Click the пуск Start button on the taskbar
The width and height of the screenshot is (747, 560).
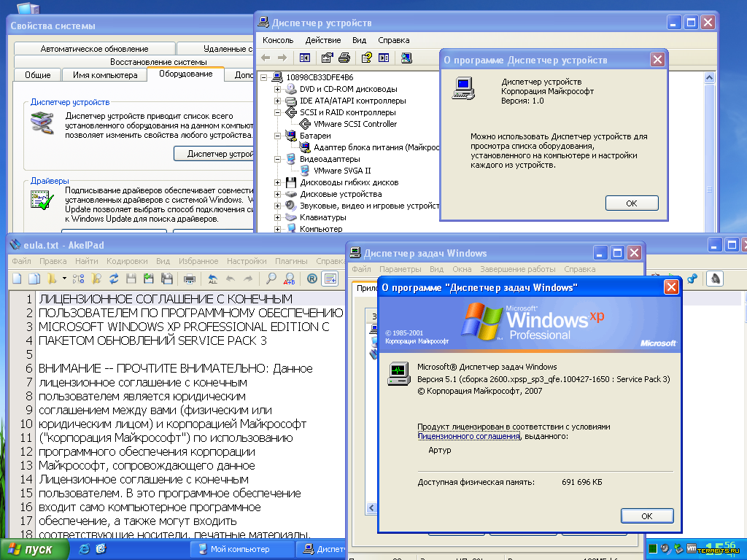[x=31, y=550]
